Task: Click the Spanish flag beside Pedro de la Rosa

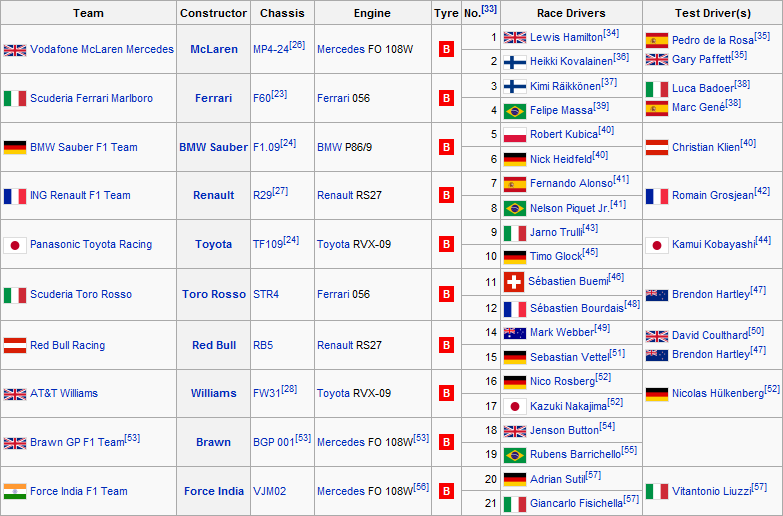Action: pos(657,40)
